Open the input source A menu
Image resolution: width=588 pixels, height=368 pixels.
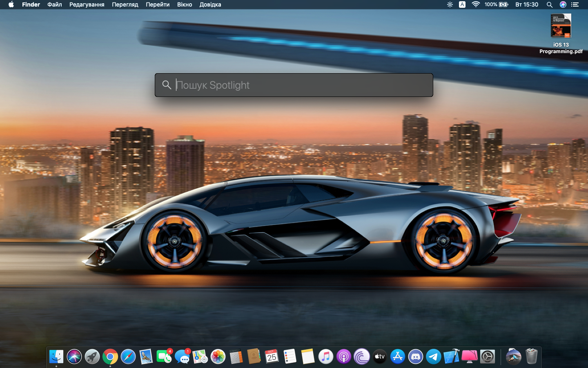[462, 4]
